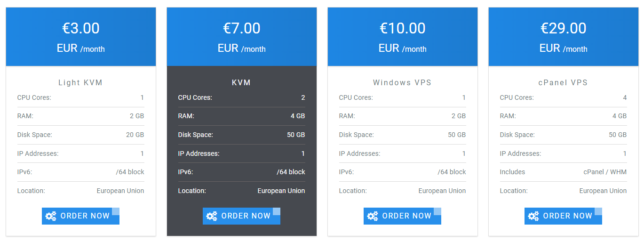Click gears icon on Windows VPS order button
This screenshot has height=242, width=644.
tap(373, 216)
